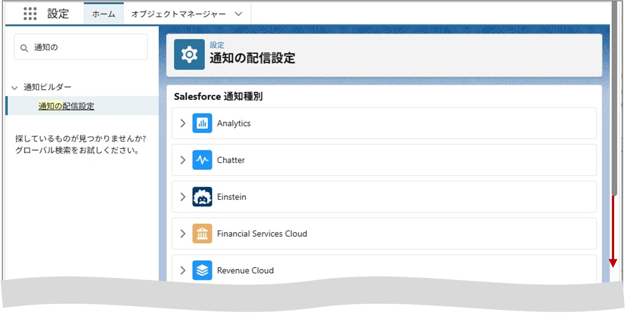
Task: Expand the Financial Services Cloud row
Action: [183, 233]
